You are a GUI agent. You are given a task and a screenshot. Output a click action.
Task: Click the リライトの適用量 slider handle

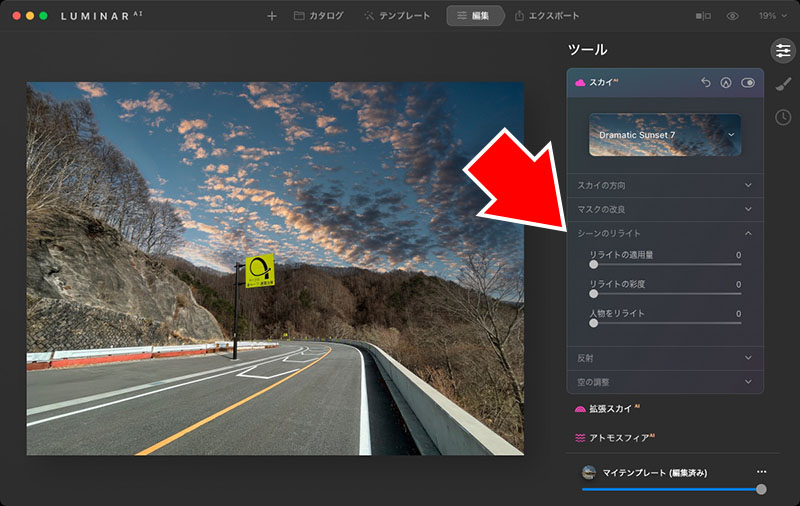[593, 264]
